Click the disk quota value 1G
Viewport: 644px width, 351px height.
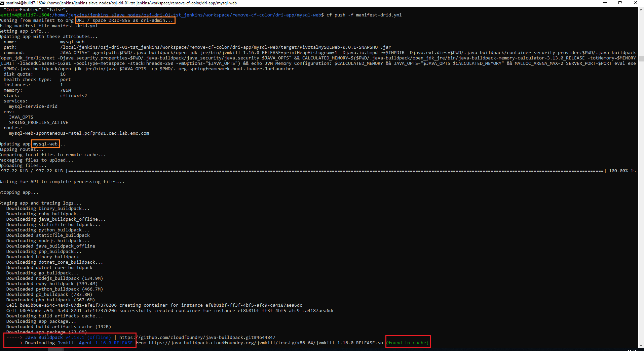63,74
